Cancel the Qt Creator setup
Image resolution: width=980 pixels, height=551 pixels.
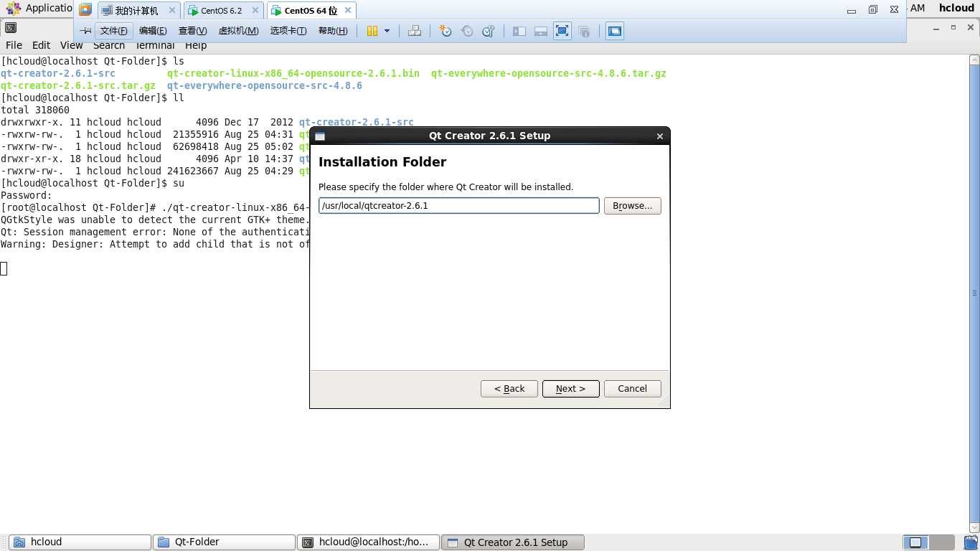click(632, 389)
